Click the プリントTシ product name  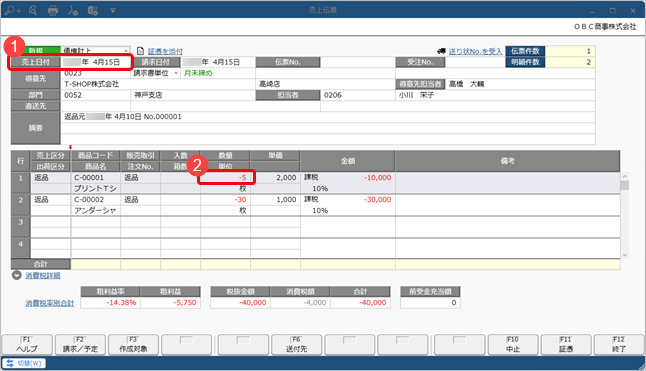(95, 189)
